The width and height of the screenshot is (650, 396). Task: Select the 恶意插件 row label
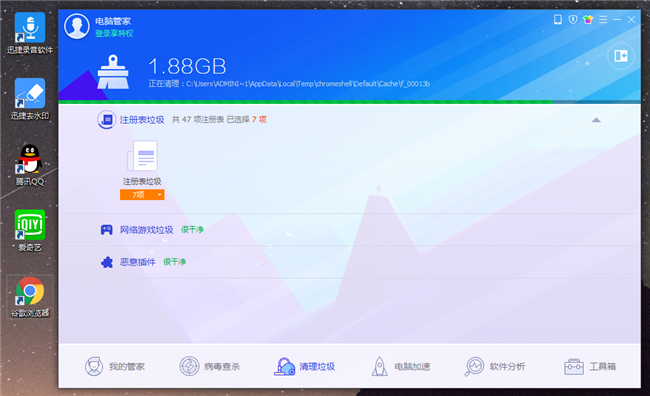(x=138, y=262)
